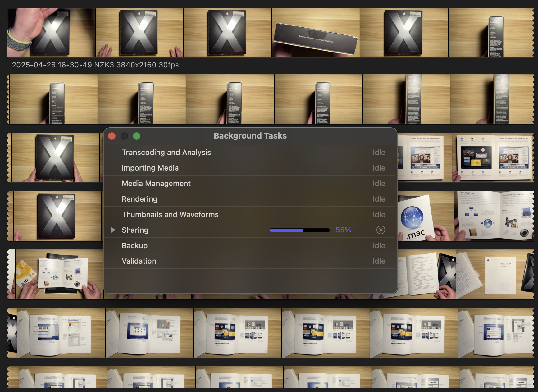Cancel the Sharing task with the X icon
The image size is (538, 392).
click(381, 230)
